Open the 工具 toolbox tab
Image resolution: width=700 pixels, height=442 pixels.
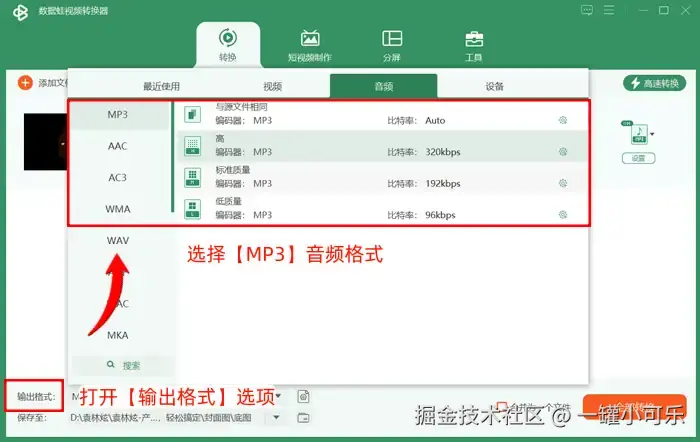point(474,45)
